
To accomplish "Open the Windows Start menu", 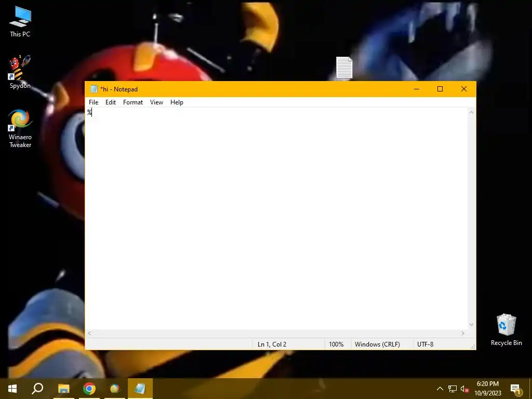I will 12,389.
